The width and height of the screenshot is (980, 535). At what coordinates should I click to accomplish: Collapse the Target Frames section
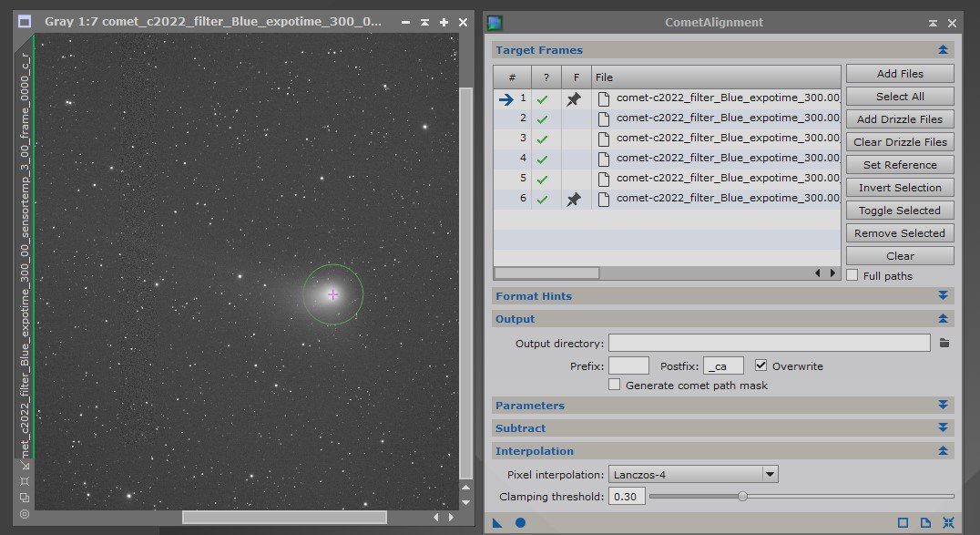(x=943, y=50)
